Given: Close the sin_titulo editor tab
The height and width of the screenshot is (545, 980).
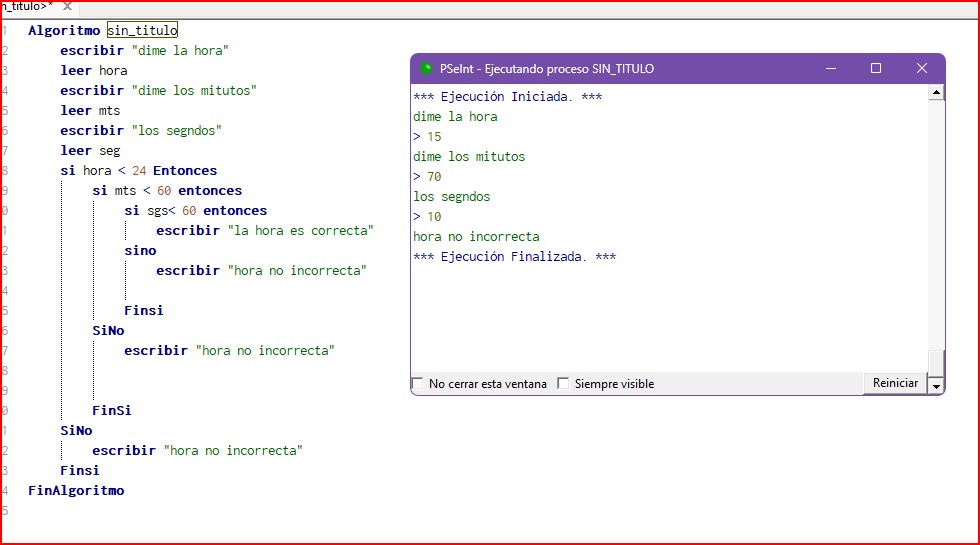Looking at the screenshot, I should pyautogui.click(x=67, y=6).
